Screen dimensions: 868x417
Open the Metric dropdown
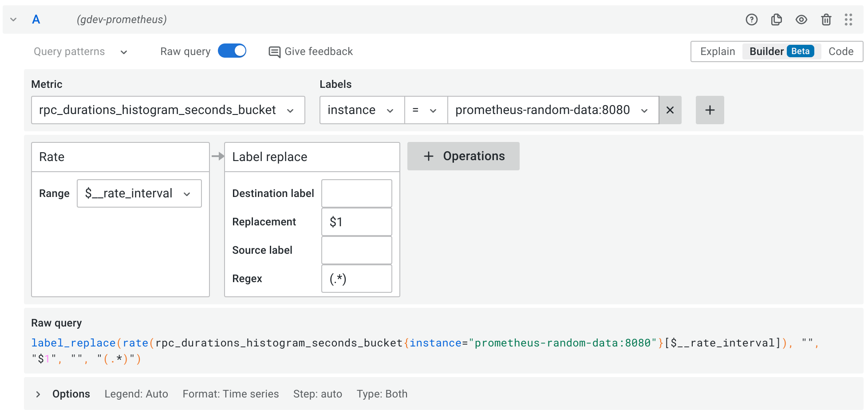[x=168, y=110]
